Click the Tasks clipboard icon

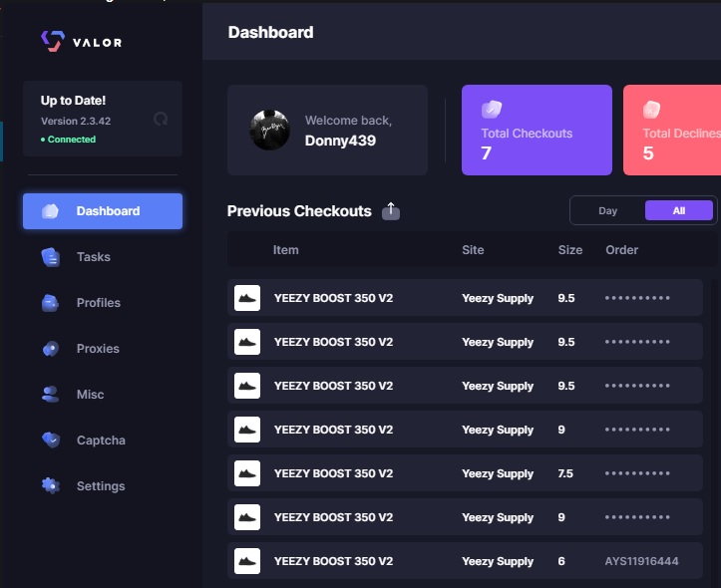point(51,257)
